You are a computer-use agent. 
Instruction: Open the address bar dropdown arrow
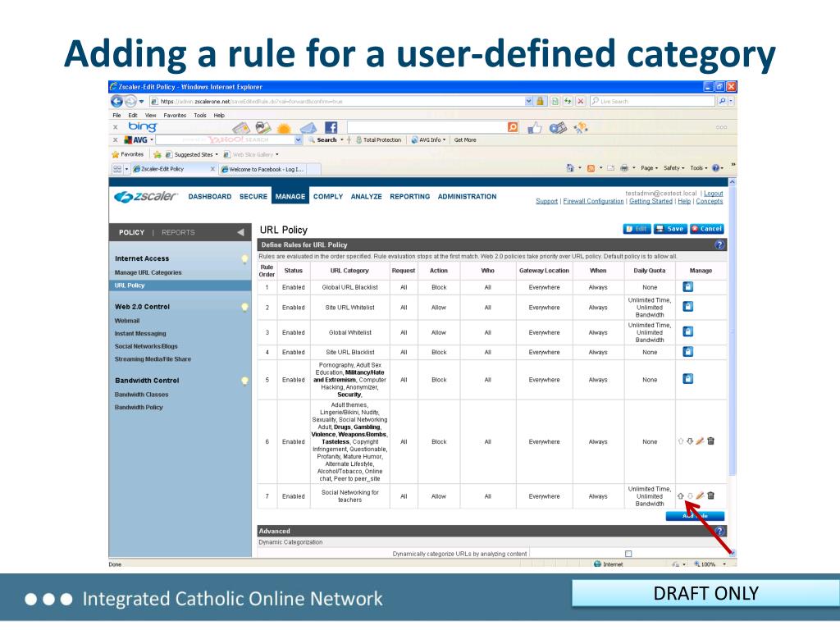click(x=529, y=101)
